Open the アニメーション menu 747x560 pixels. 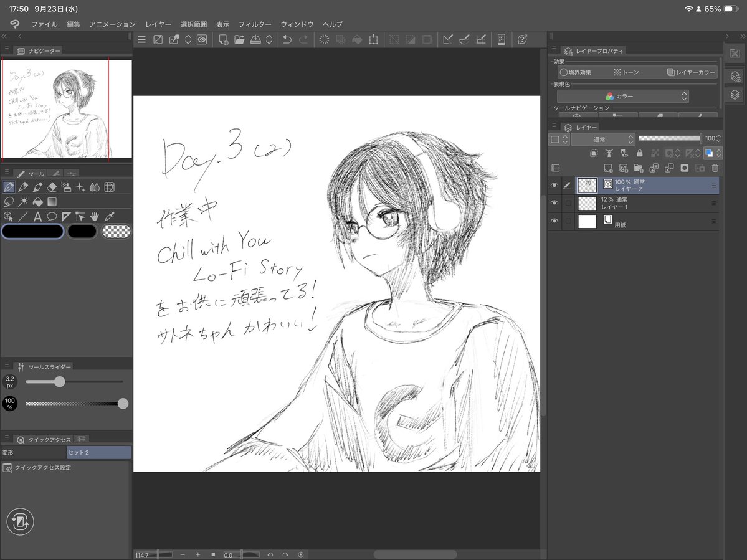point(112,24)
